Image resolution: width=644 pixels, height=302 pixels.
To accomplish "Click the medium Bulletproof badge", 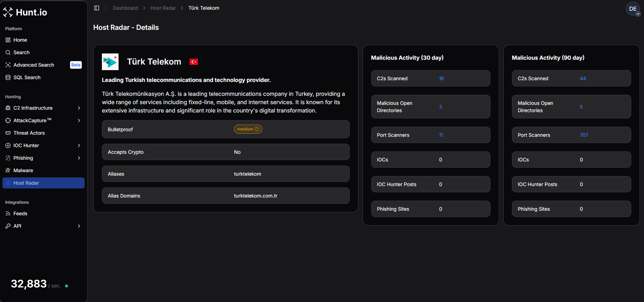I will pyautogui.click(x=248, y=129).
